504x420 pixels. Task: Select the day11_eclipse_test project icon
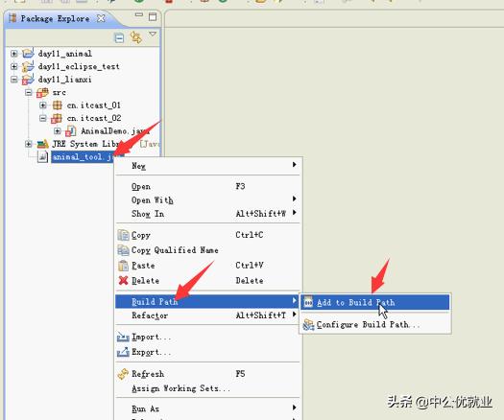pos(28,66)
